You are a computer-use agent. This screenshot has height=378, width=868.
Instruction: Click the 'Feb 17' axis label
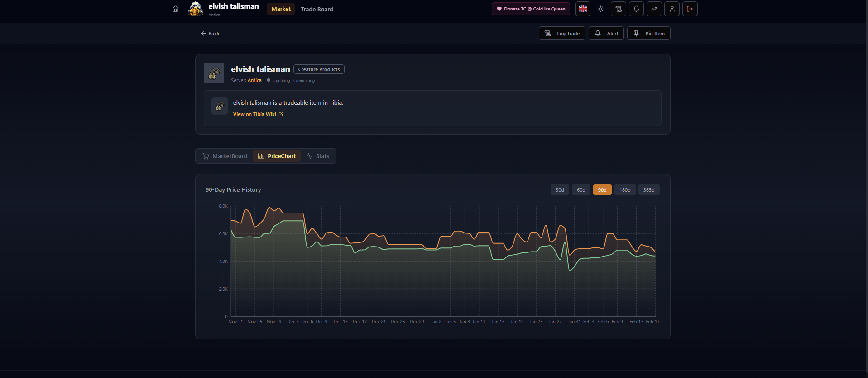652,322
